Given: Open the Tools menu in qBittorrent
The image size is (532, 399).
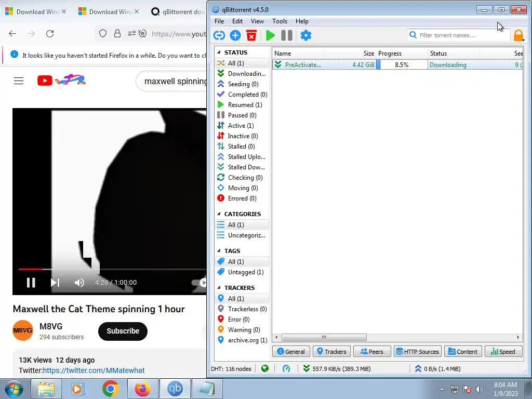Looking at the screenshot, I should [x=280, y=21].
